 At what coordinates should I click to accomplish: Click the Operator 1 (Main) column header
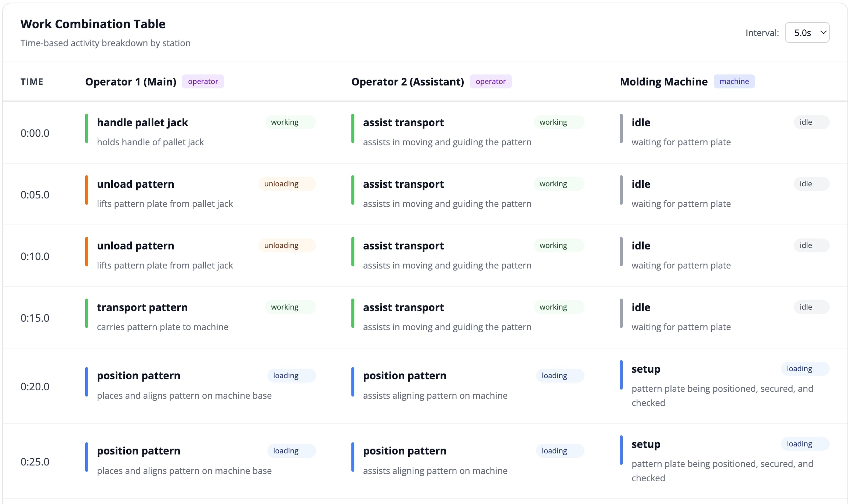tap(131, 81)
